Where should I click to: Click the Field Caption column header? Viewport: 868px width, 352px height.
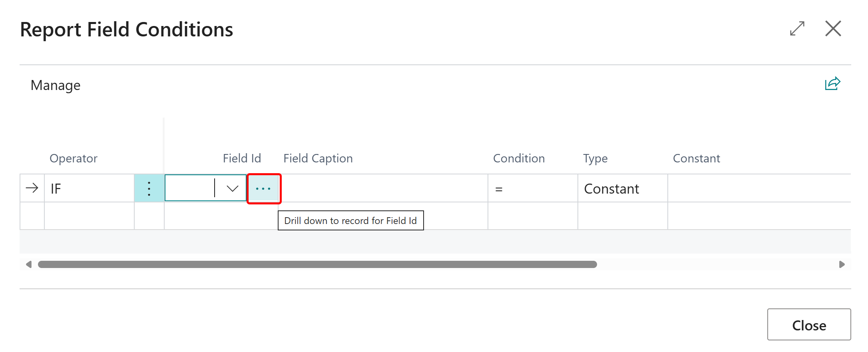[x=318, y=158]
